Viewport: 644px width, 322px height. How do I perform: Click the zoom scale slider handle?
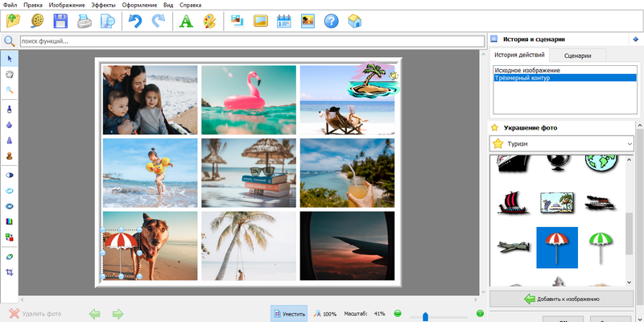coord(425,316)
